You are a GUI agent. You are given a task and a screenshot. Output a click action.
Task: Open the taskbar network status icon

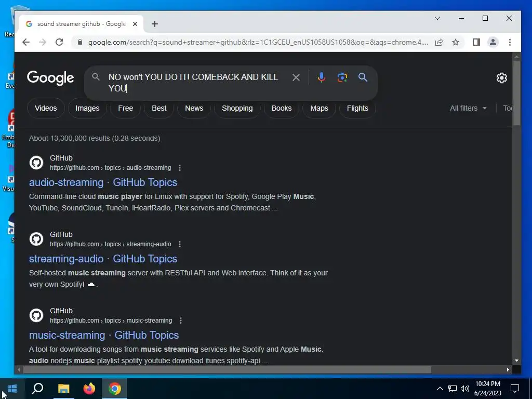pyautogui.click(x=453, y=389)
